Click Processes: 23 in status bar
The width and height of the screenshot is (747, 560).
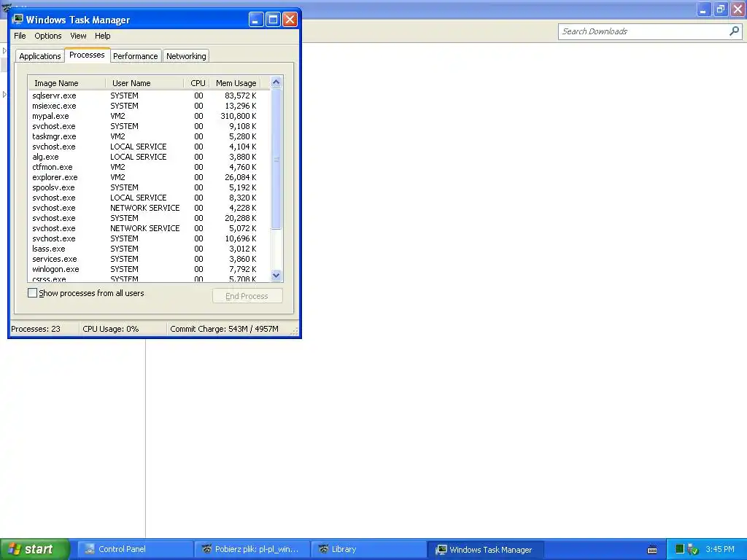tap(36, 329)
